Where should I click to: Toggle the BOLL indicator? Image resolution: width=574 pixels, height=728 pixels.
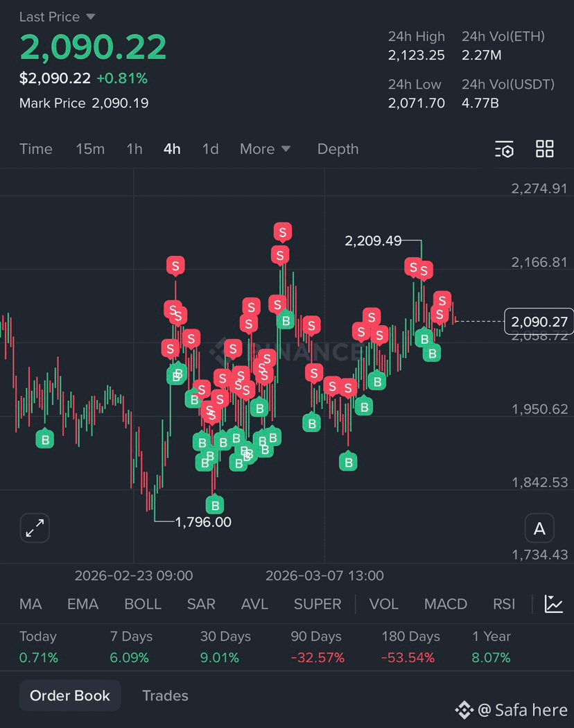coord(143,604)
